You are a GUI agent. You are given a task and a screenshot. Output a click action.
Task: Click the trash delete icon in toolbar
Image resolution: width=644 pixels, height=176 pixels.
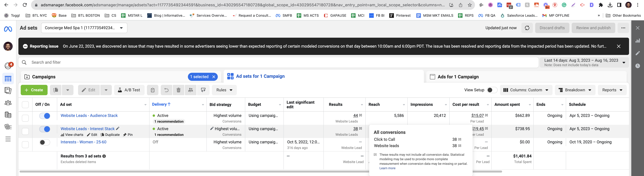[179, 90]
